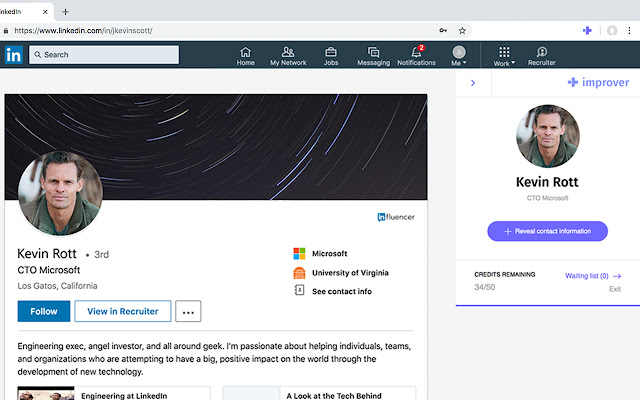This screenshot has height=400, width=640.
Task: Click the improver logo in side panel
Action: click(598, 82)
